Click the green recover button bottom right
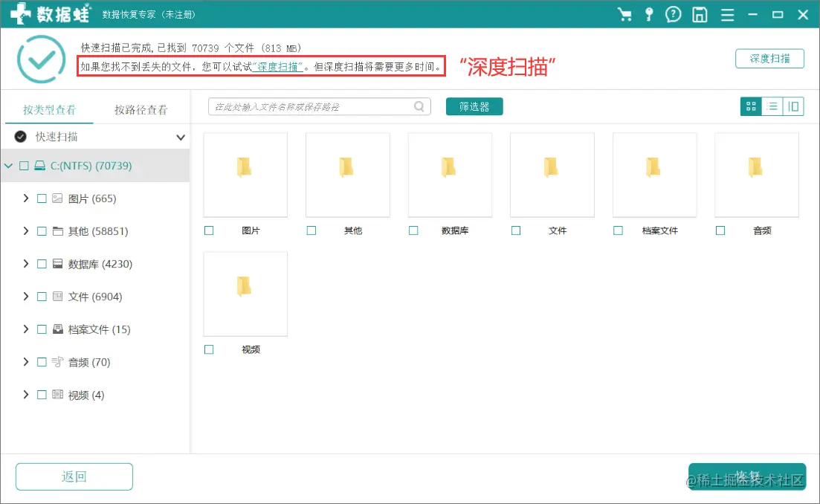 (747, 476)
